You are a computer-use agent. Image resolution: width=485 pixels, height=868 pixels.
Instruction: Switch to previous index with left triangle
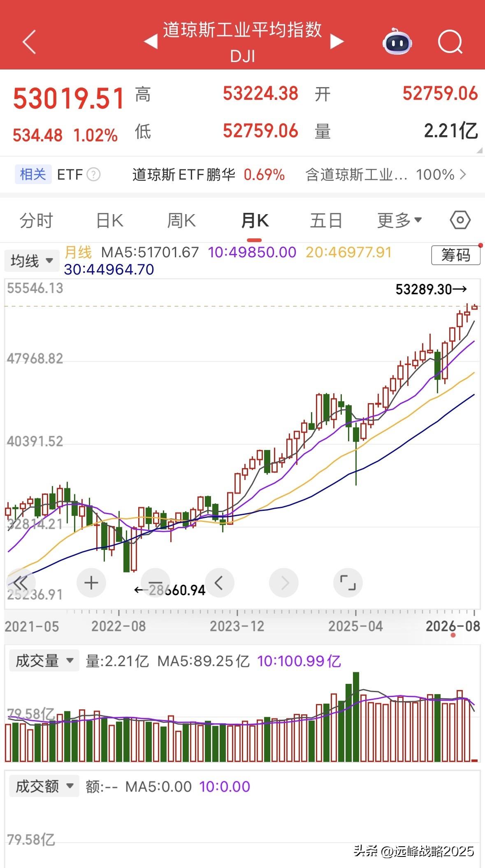click(151, 42)
